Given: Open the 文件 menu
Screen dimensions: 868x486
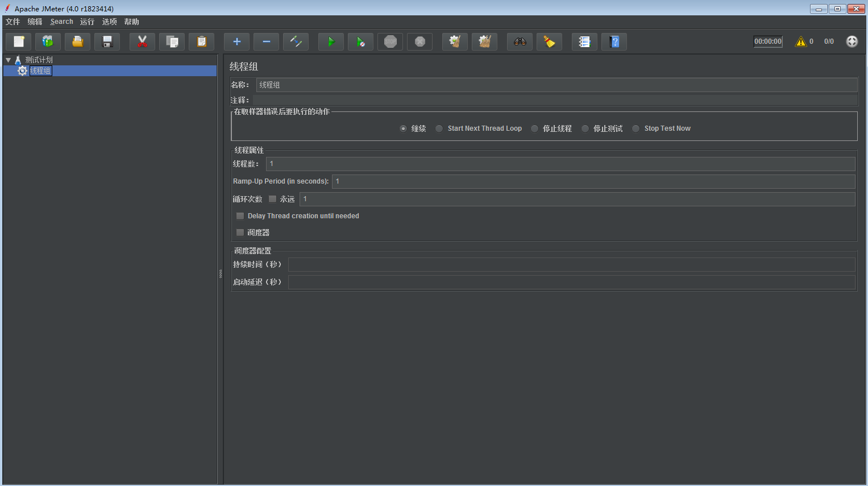Looking at the screenshot, I should [x=13, y=22].
